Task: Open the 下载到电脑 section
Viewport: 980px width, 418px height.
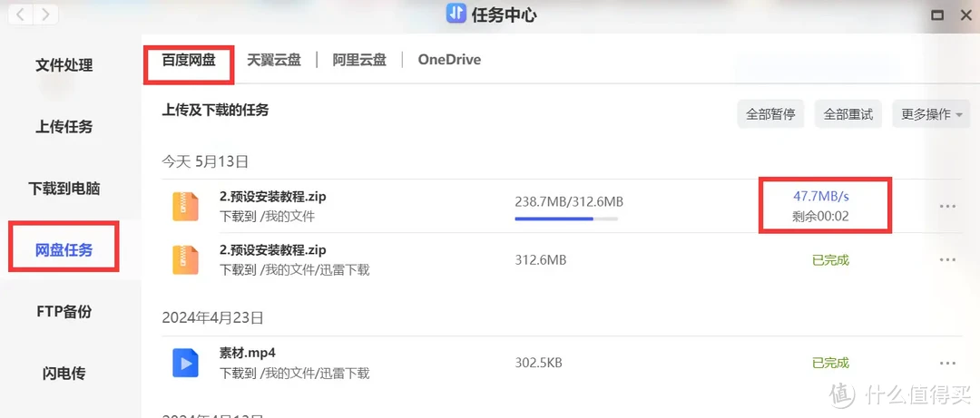Action: point(64,189)
